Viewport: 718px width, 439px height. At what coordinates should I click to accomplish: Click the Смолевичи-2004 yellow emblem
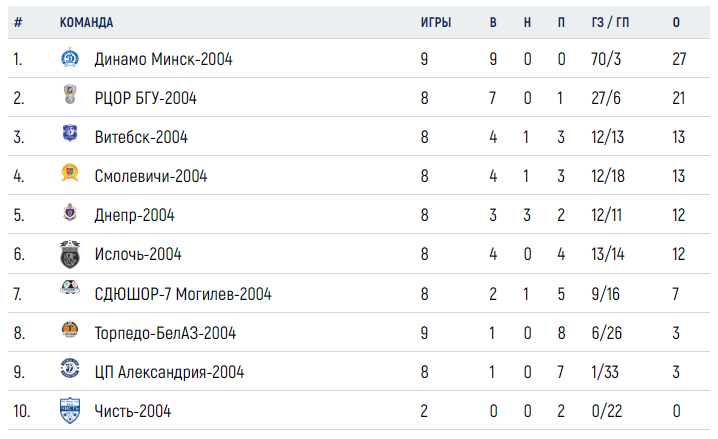click(70, 173)
